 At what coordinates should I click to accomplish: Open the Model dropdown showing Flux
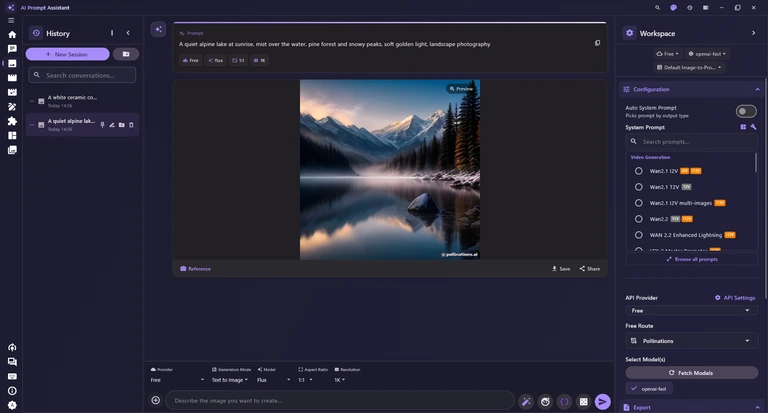point(274,380)
